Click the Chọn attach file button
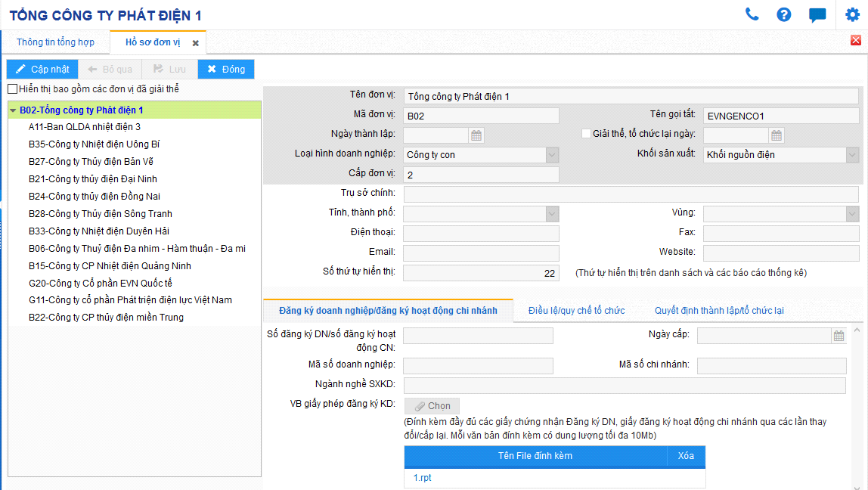 pyautogui.click(x=432, y=406)
